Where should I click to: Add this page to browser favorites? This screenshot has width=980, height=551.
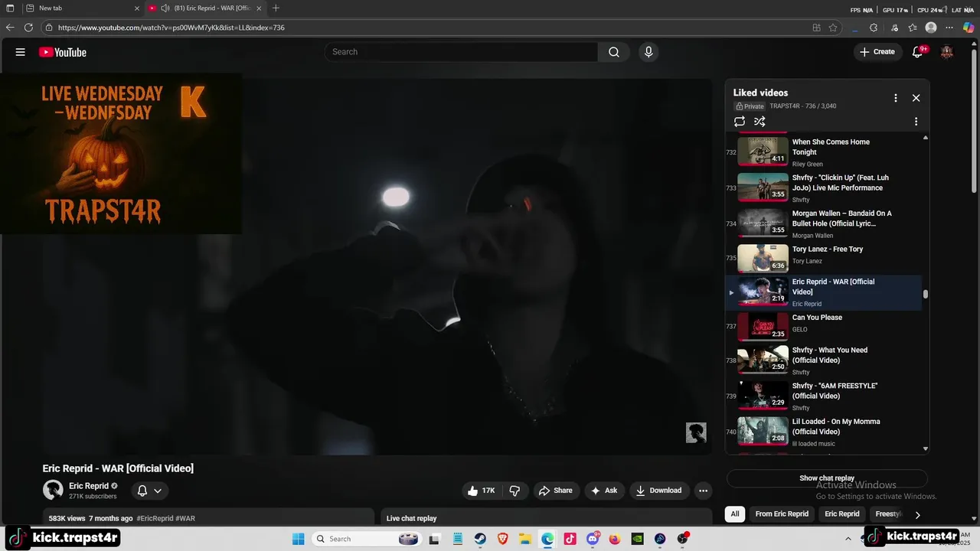tap(833, 28)
